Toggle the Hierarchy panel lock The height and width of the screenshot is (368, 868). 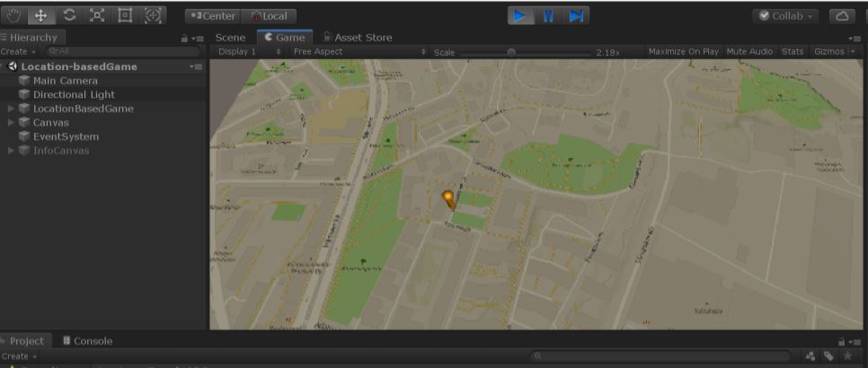point(185,39)
